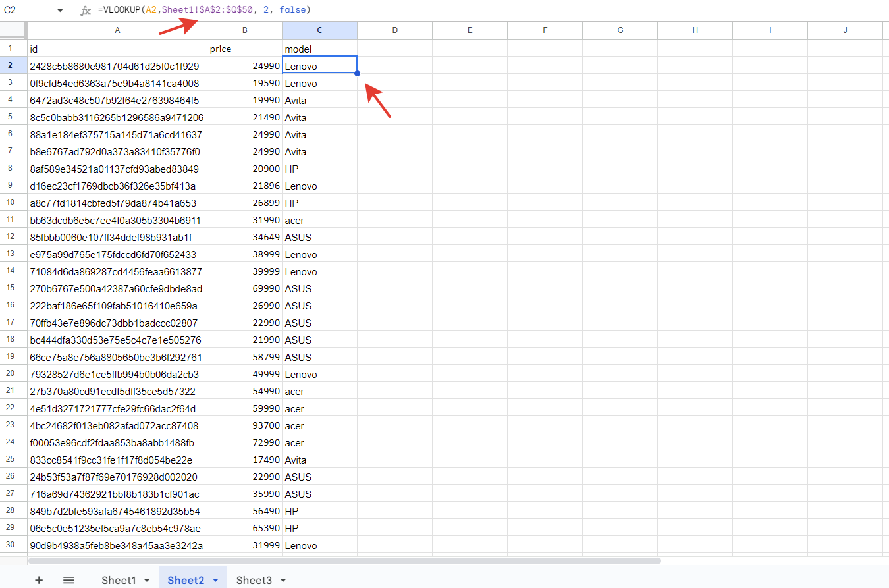The width and height of the screenshot is (889, 588).
Task: Click the blue fill handle on cell C2
Action: coord(357,73)
